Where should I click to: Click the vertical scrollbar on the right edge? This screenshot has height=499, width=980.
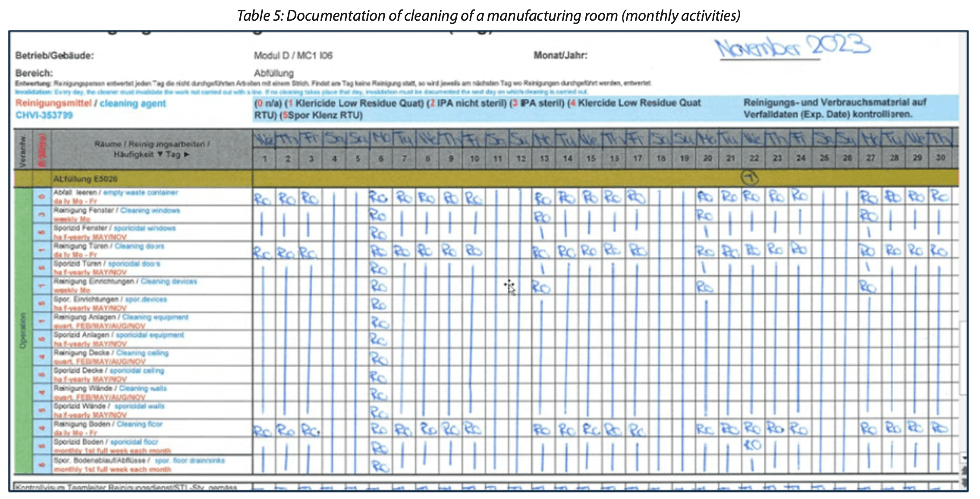coord(963,358)
